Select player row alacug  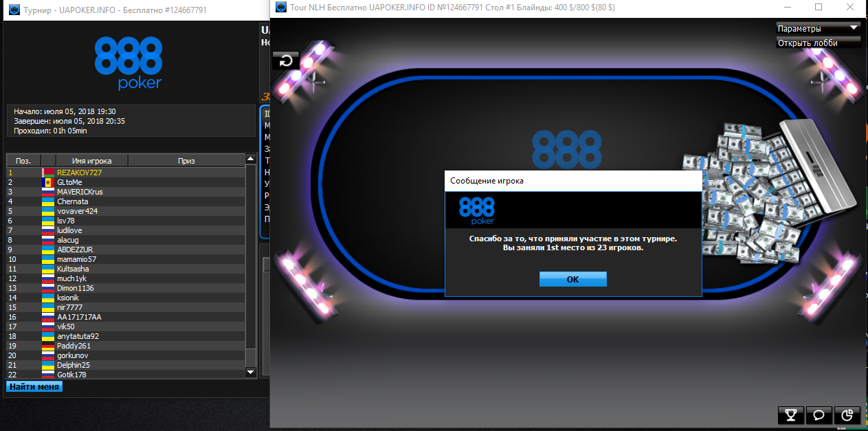(x=126, y=240)
